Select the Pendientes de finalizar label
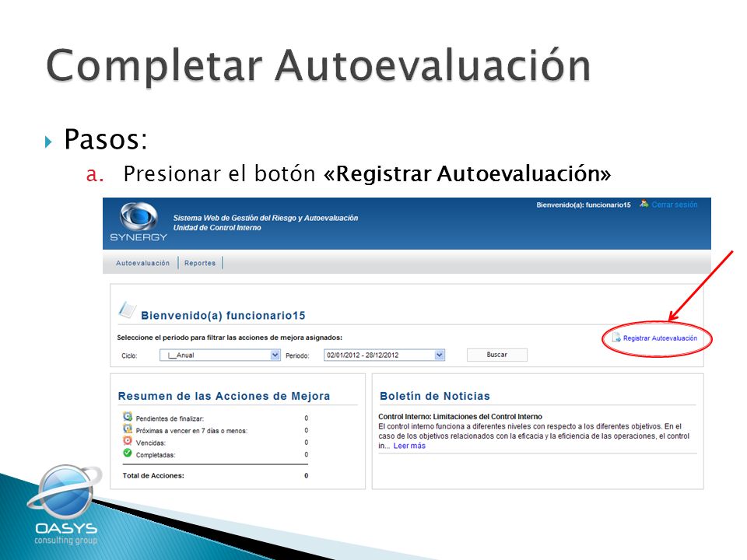The height and width of the screenshot is (560, 747). [x=170, y=418]
